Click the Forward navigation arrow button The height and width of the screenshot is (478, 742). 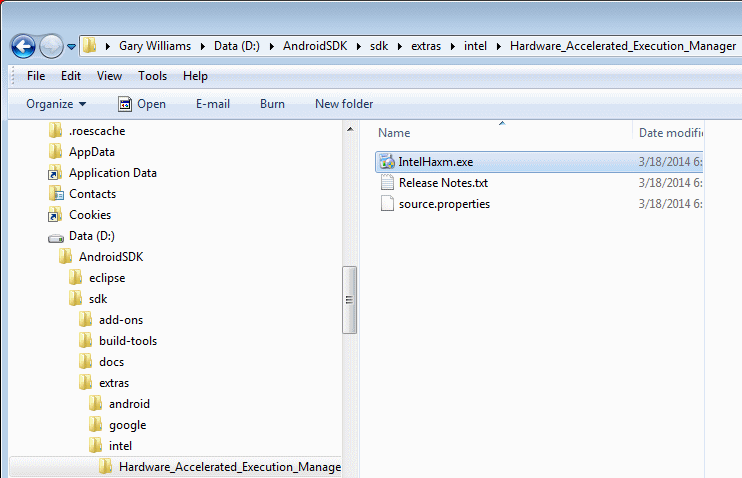click(x=51, y=46)
